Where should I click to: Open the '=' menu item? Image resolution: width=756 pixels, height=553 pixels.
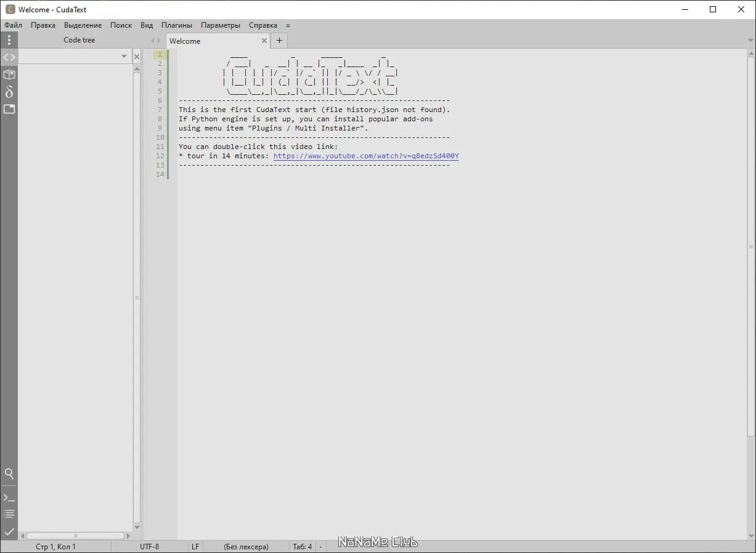pos(288,25)
